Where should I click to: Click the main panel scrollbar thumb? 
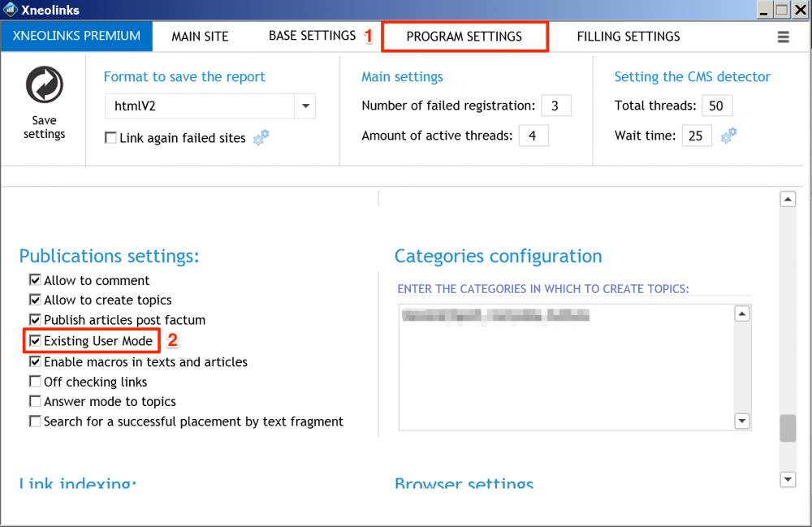tap(788, 428)
